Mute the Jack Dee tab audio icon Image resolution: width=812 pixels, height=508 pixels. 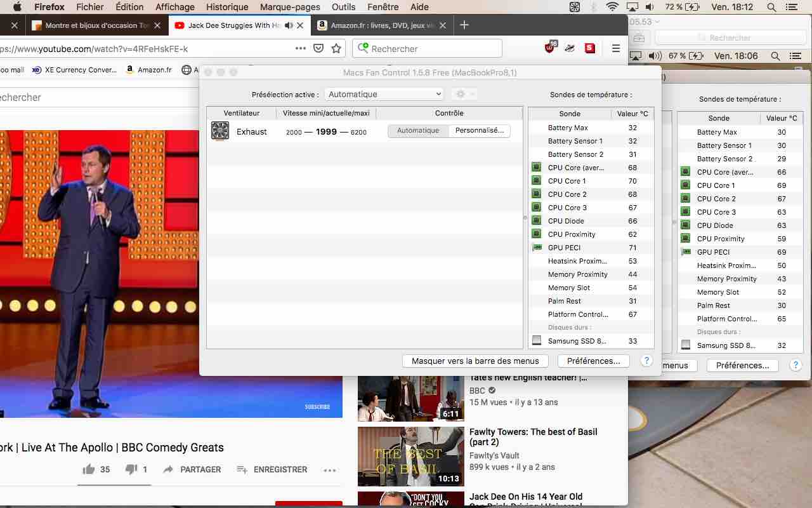coord(289,25)
